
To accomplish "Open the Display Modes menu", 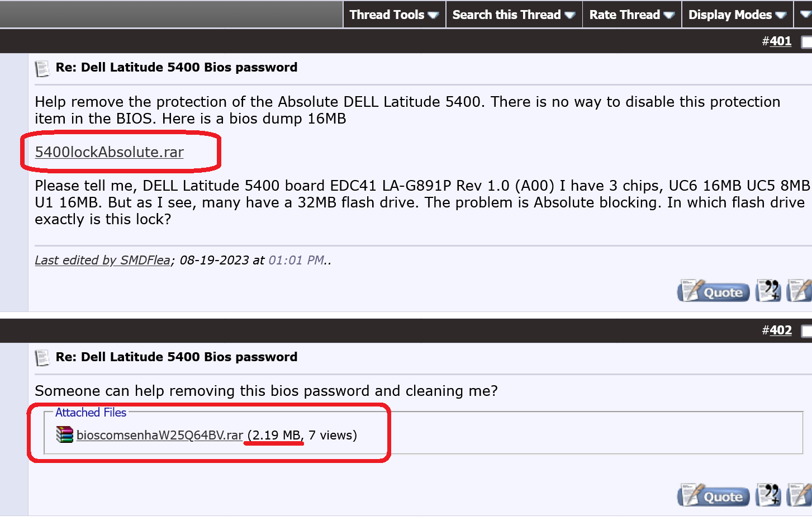I will (737, 15).
